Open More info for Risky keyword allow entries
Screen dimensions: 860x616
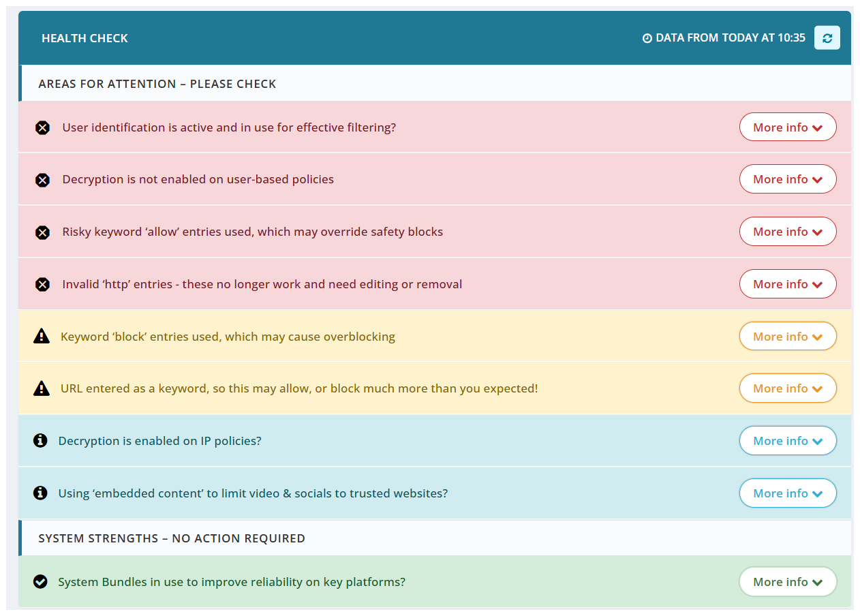787,232
